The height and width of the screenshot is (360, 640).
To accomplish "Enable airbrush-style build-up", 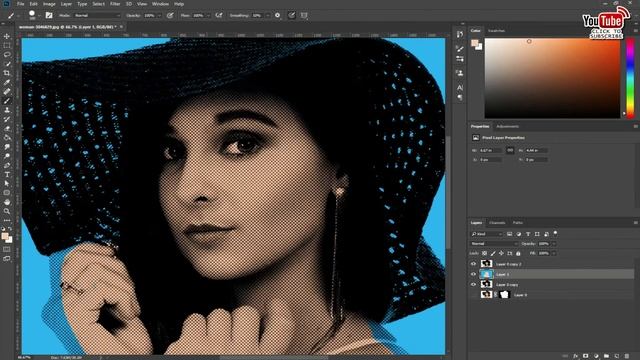I will point(219,16).
